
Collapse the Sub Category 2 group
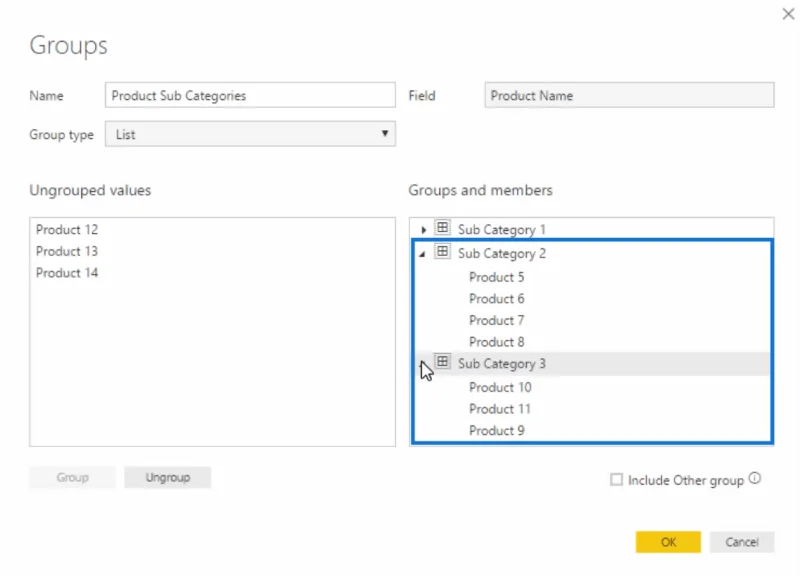(x=422, y=254)
